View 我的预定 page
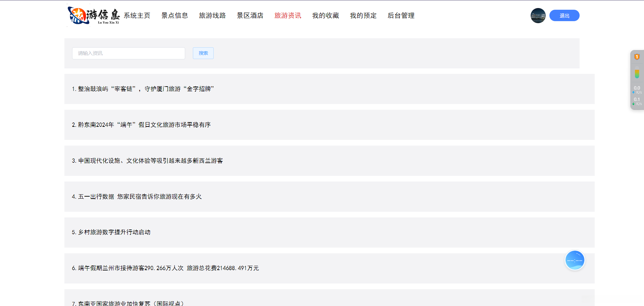The height and width of the screenshot is (306, 644). 363,15
